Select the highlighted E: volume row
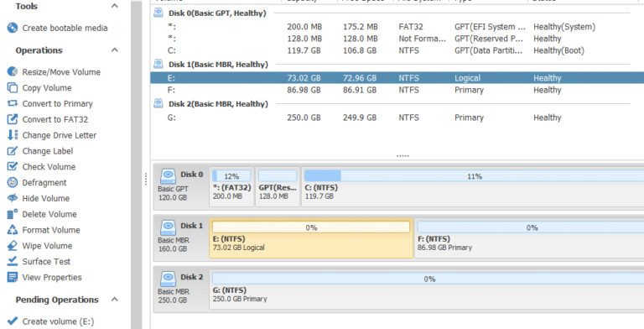Screen dimensions: 644x329 pos(397,78)
